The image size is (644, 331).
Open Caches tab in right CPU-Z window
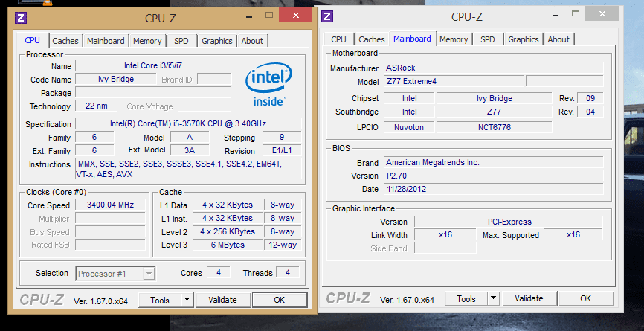click(x=372, y=39)
